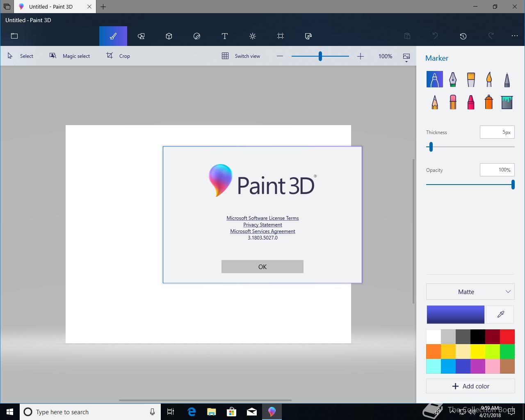525x420 pixels.
Task: Open the See more ellipsis menu
Action: pyautogui.click(x=515, y=36)
